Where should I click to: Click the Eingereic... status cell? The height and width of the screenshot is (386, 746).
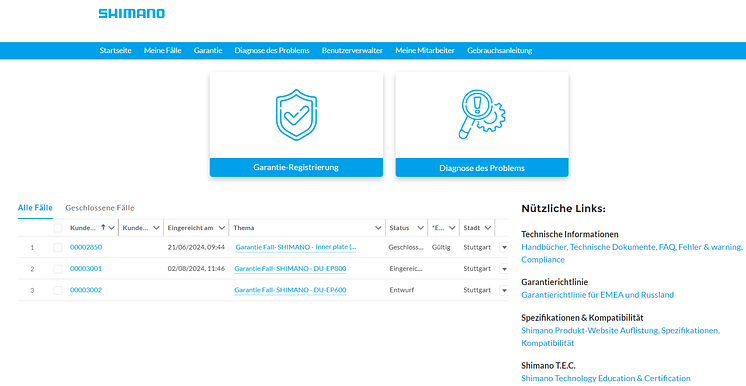tap(406, 269)
